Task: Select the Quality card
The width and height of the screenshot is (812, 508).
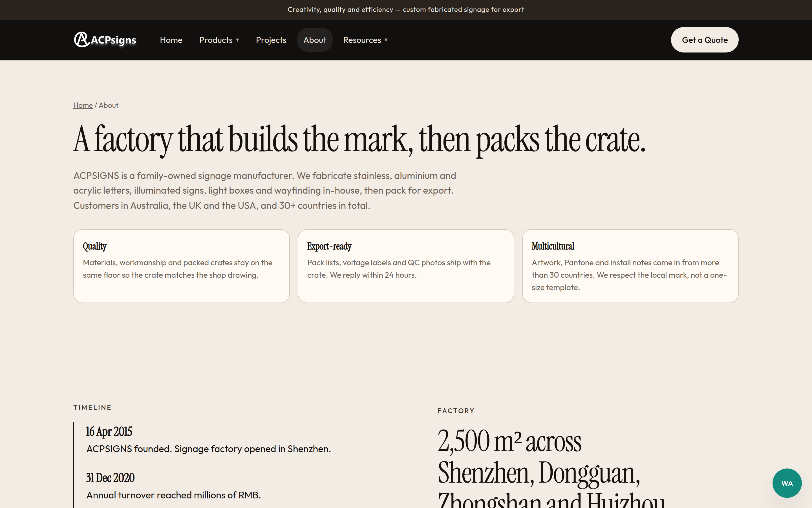Action: [181, 266]
